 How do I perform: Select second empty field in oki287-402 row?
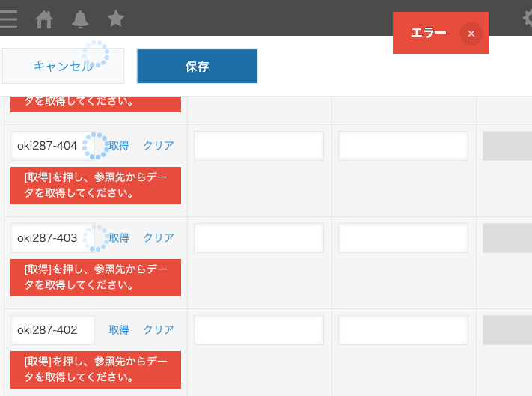403,330
